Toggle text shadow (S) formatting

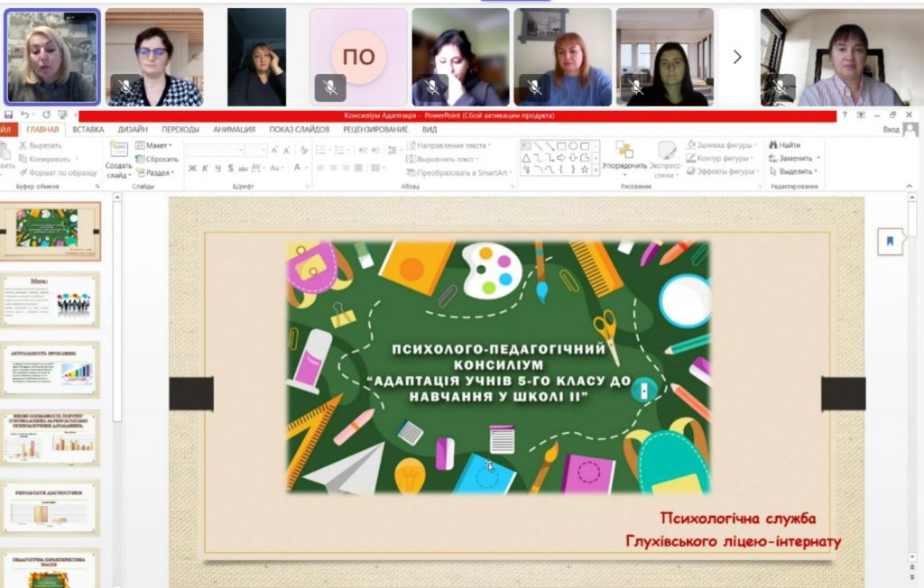click(x=230, y=169)
